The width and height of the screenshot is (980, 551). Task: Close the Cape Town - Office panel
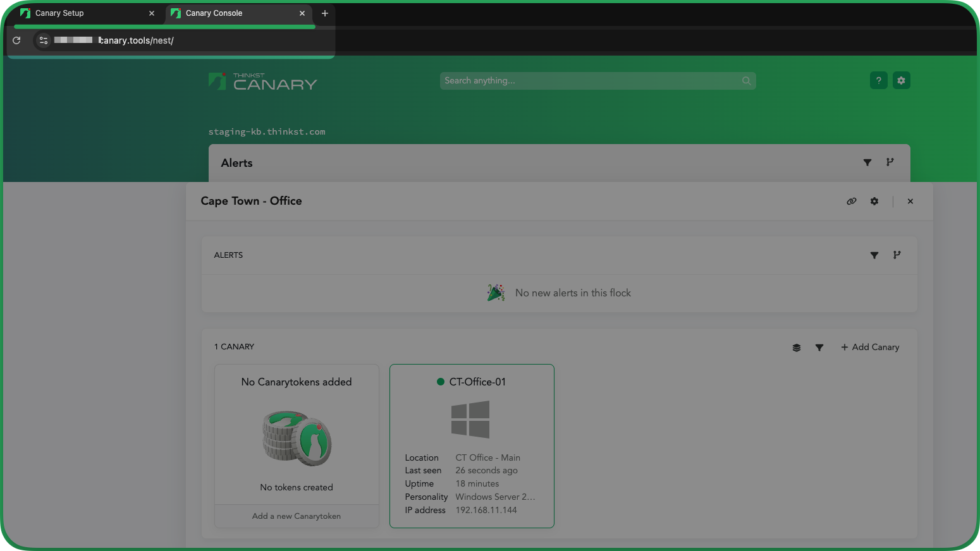click(x=910, y=202)
